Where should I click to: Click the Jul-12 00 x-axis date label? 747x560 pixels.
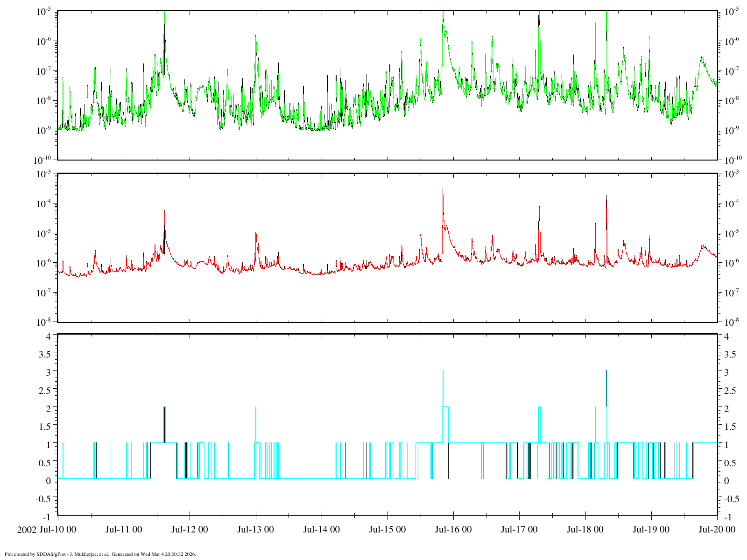point(190,529)
